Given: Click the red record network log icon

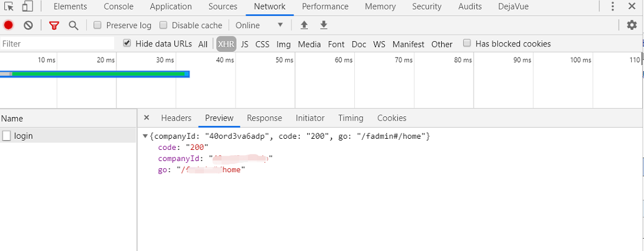Looking at the screenshot, I should click(8, 25).
